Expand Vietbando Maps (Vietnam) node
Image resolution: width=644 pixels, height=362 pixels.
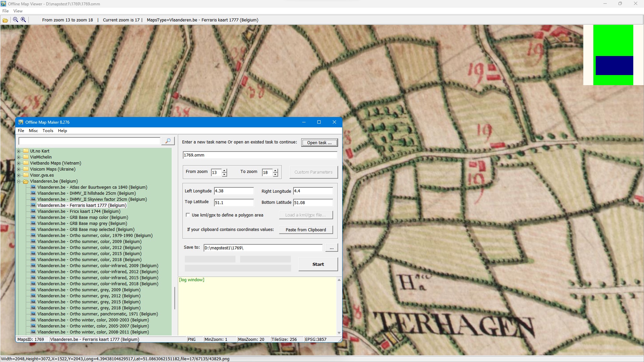[19, 163]
